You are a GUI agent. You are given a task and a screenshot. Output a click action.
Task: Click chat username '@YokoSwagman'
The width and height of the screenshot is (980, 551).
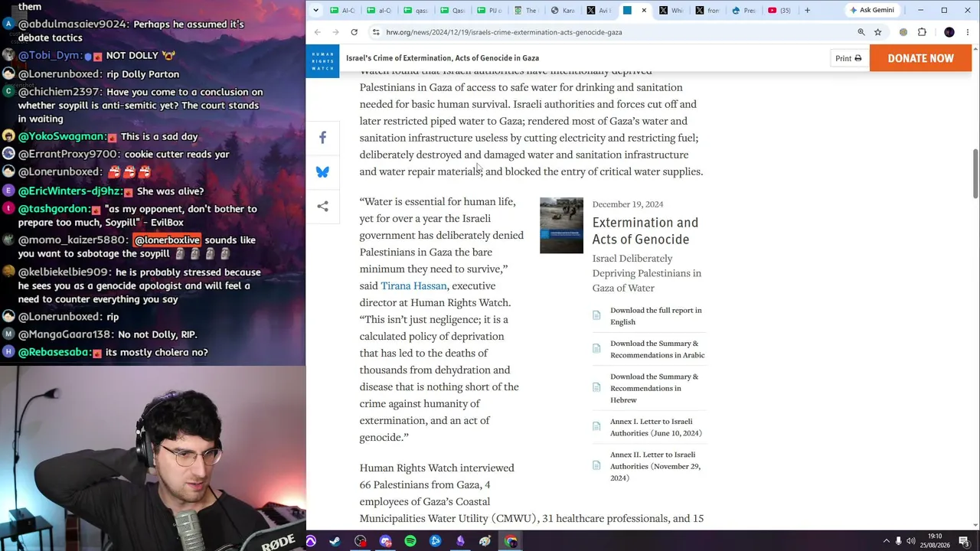click(x=62, y=136)
